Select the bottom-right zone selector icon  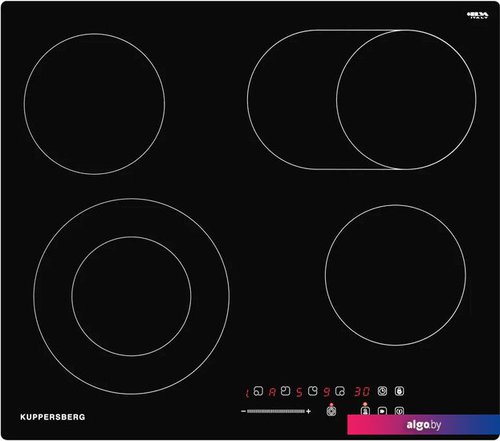pyautogui.click(x=340, y=391)
